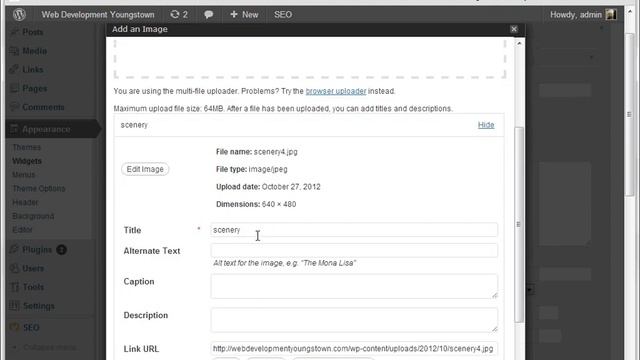Click the upload date October 27, 2012
This screenshot has width=640, height=360.
click(x=291, y=187)
